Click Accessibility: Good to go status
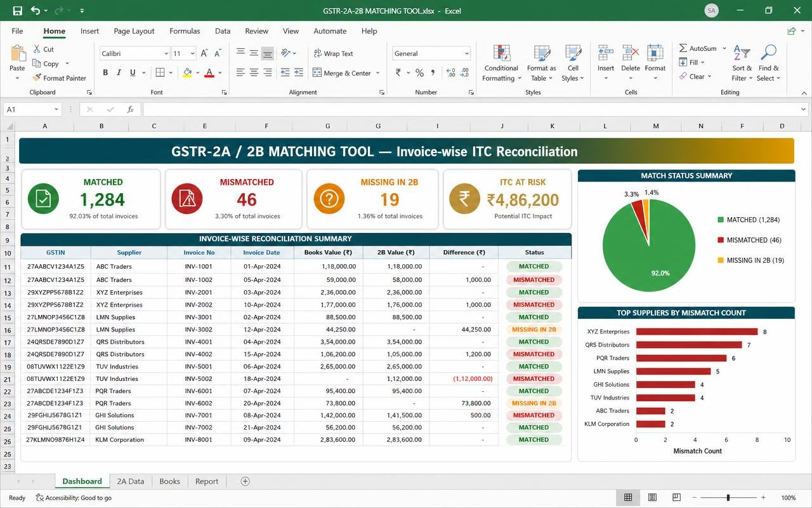The image size is (812, 508). click(74, 498)
